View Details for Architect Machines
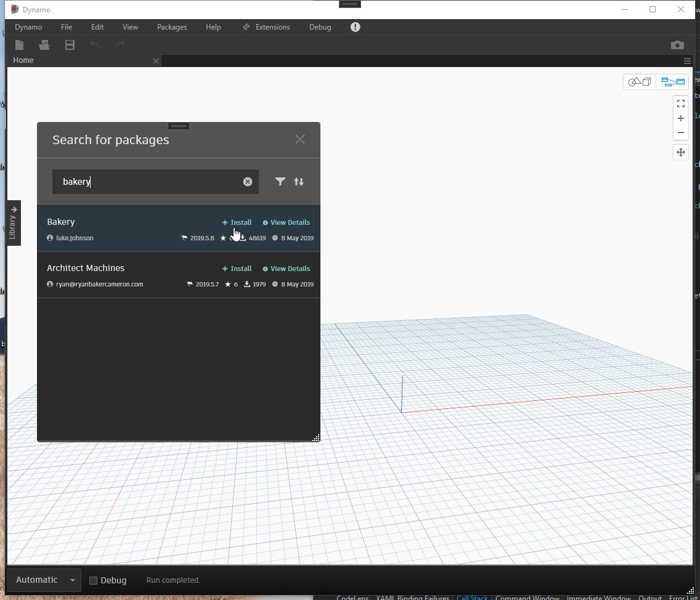This screenshot has width=700, height=600. 286,268
